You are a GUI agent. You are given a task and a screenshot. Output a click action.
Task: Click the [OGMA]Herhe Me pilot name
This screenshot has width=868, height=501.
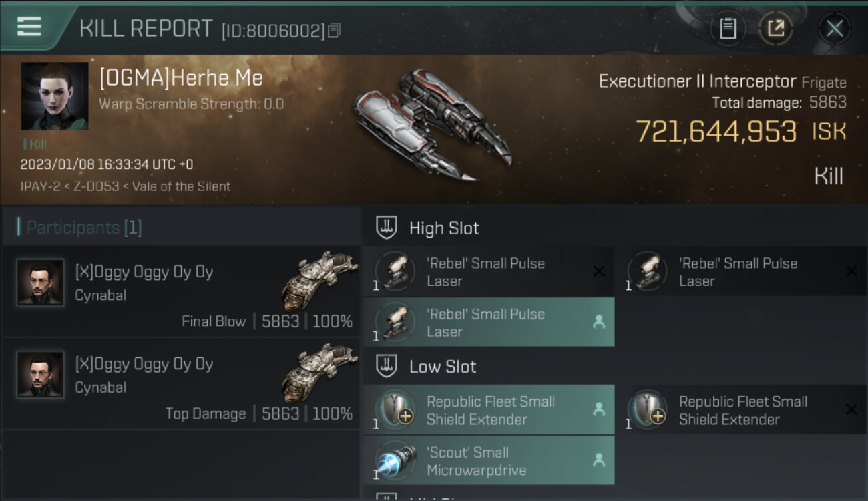pyautogui.click(x=181, y=78)
